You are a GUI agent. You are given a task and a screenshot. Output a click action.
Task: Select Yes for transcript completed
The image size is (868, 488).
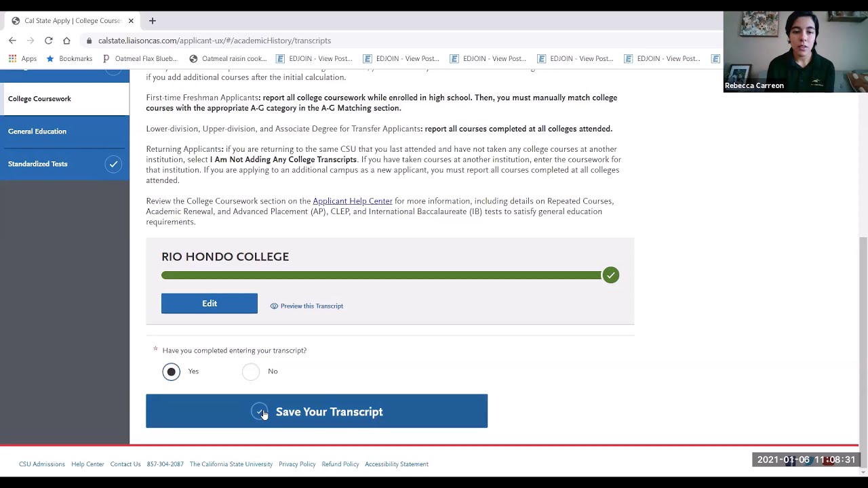click(x=172, y=371)
